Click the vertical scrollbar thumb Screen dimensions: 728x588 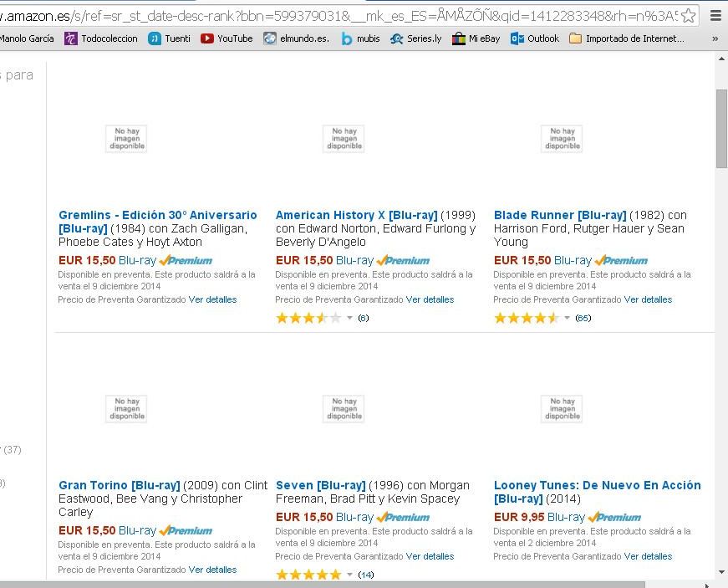click(721, 128)
